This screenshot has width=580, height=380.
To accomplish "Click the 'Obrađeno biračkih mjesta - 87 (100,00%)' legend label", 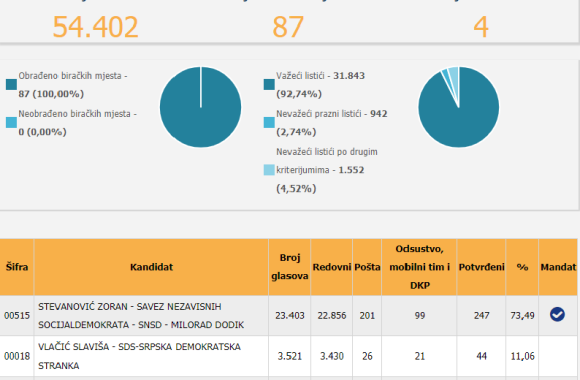I will [73, 85].
